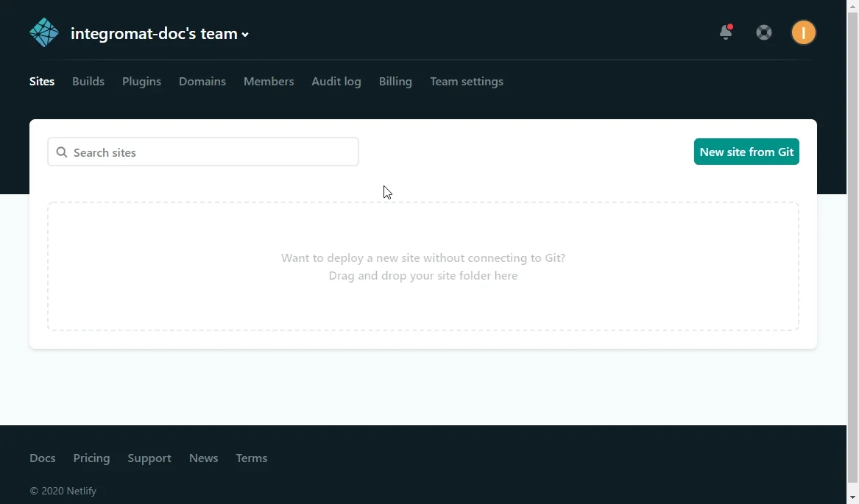This screenshot has height=504, width=859.
Task: Open the Audit log tab
Action: [336, 81]
